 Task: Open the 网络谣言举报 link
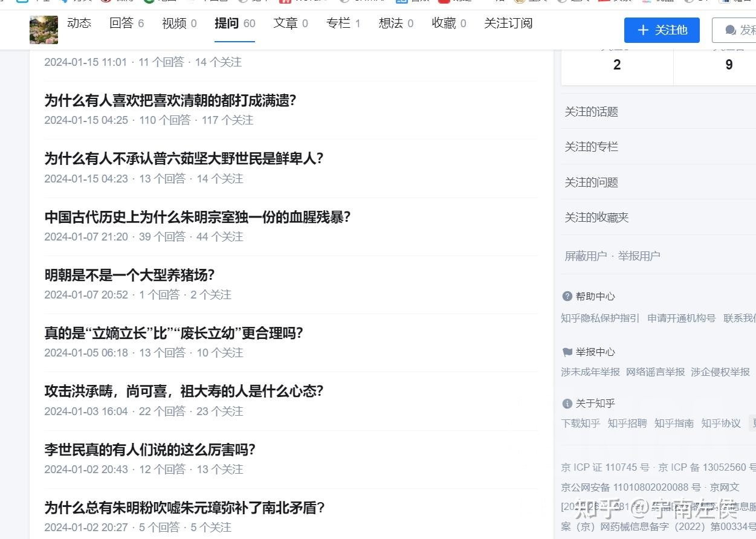tap(656, 372)
